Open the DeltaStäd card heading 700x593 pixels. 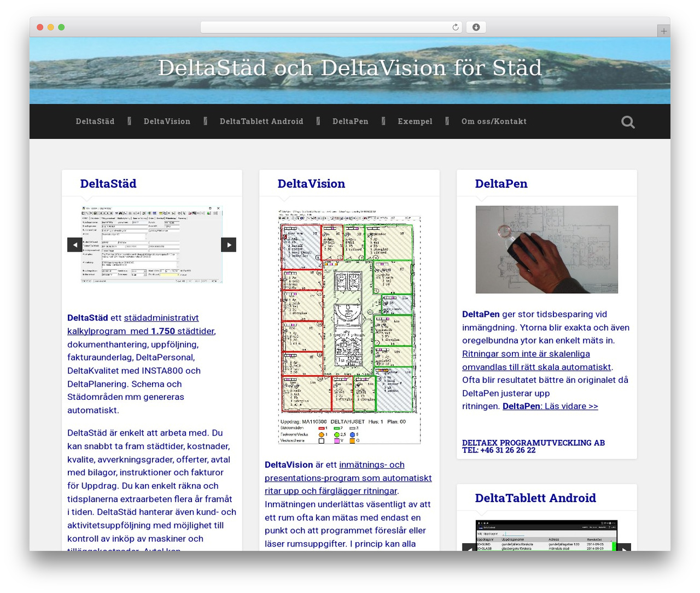[108, 184]
